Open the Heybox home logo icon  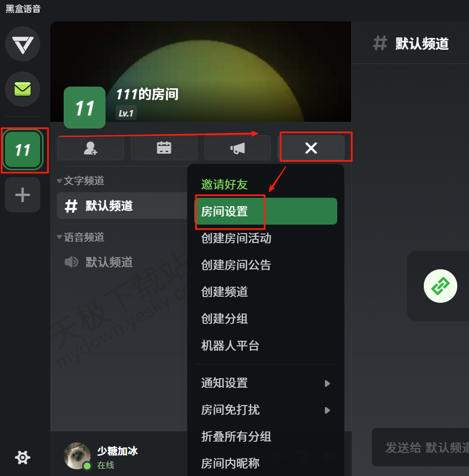tap(23, 44)
